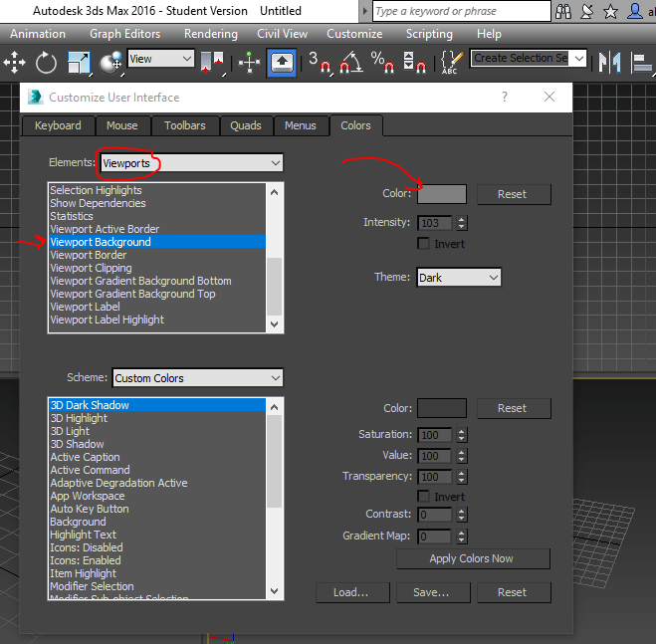Switch to the Quads tab
656x644 pixels.
tap(246, 125)
